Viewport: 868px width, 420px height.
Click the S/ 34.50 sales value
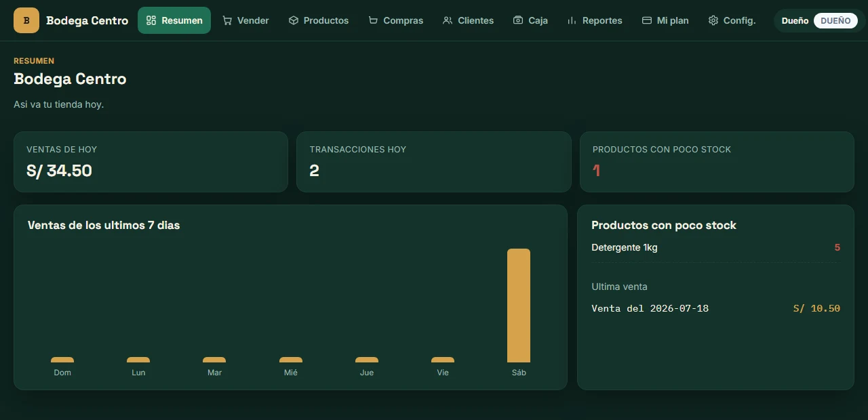pyautogui.click(x=59, y=171)
